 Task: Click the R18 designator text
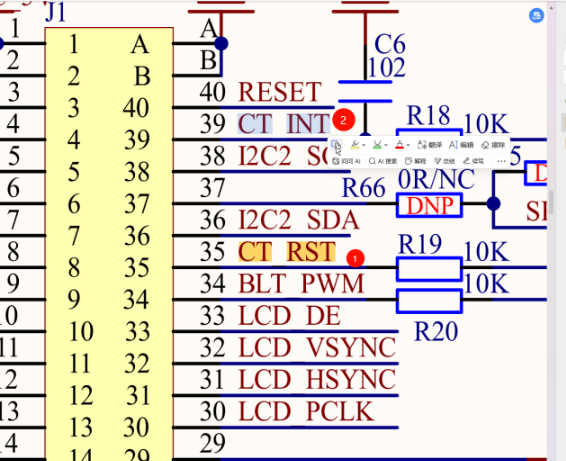pyautogui.click(x=428, y=115)
